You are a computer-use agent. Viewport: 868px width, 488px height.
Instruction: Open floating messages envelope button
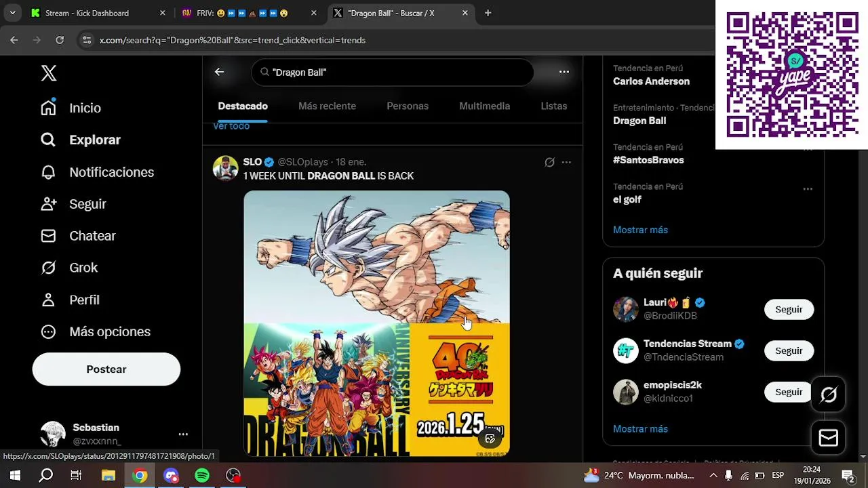point(829,438)
